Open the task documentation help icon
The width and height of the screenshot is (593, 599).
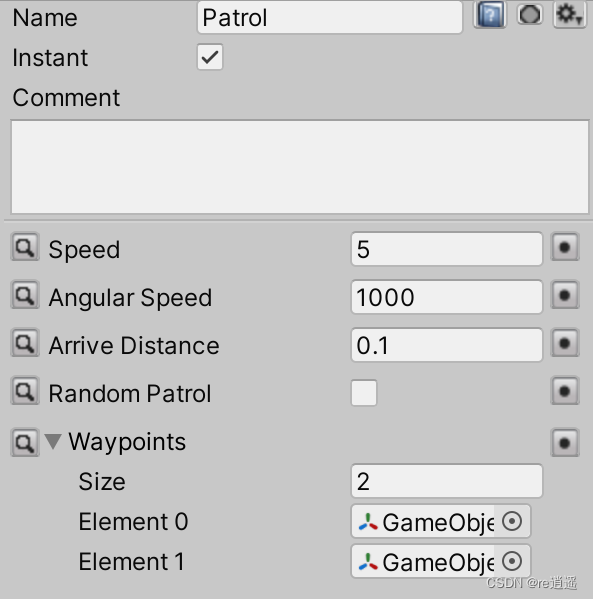coord(490,15)
